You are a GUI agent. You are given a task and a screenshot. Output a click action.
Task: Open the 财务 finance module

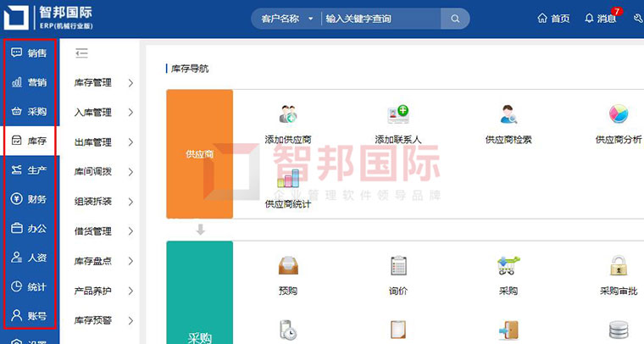coord(29,199)
